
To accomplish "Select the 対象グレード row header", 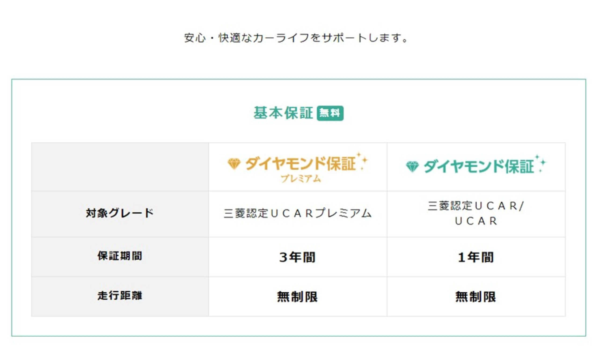I will point(120,213).
